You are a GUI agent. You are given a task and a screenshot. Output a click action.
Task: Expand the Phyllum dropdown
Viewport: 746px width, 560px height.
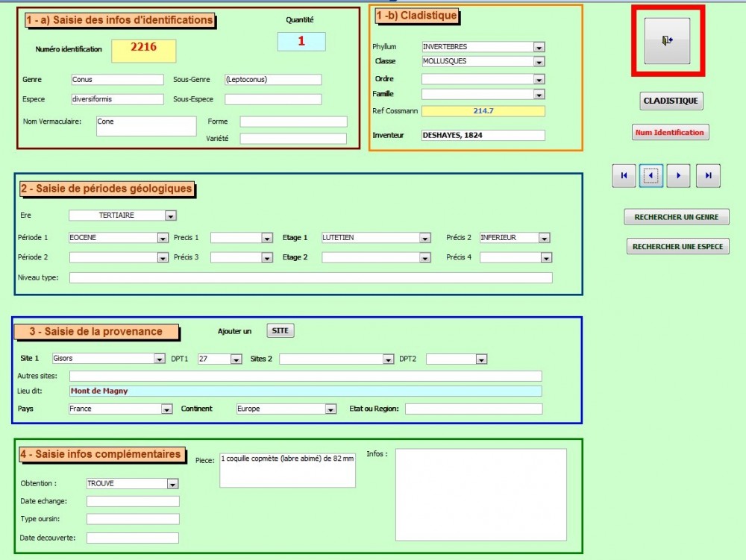[x=539, y=47]
